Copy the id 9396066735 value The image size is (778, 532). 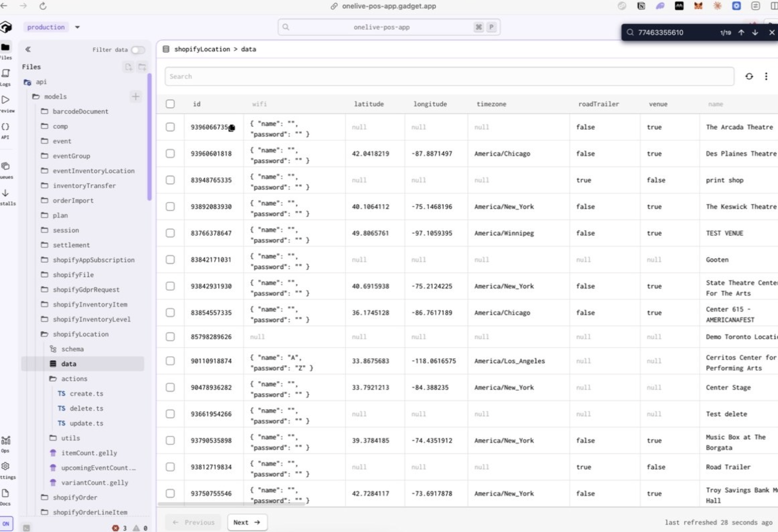231,128
